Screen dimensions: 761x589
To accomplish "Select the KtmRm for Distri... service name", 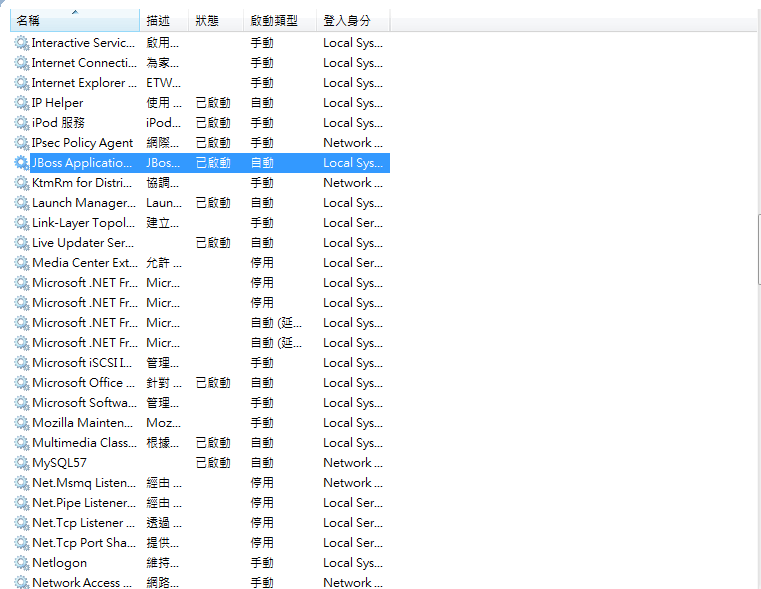I will (x=82, y=183).
